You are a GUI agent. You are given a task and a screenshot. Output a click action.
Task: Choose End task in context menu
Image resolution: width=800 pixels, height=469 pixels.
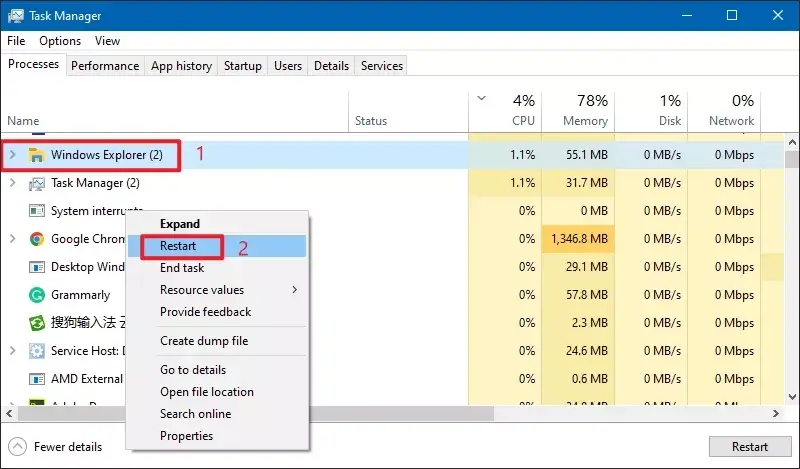click(x=217, y=268)
